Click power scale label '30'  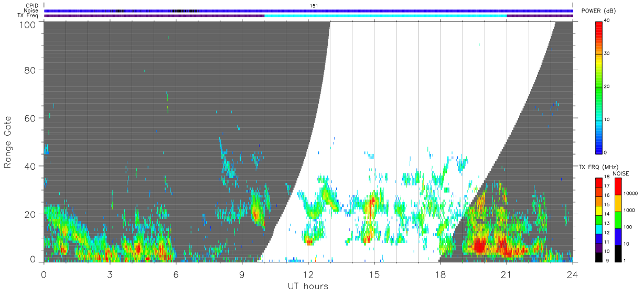tap(607, 54)
